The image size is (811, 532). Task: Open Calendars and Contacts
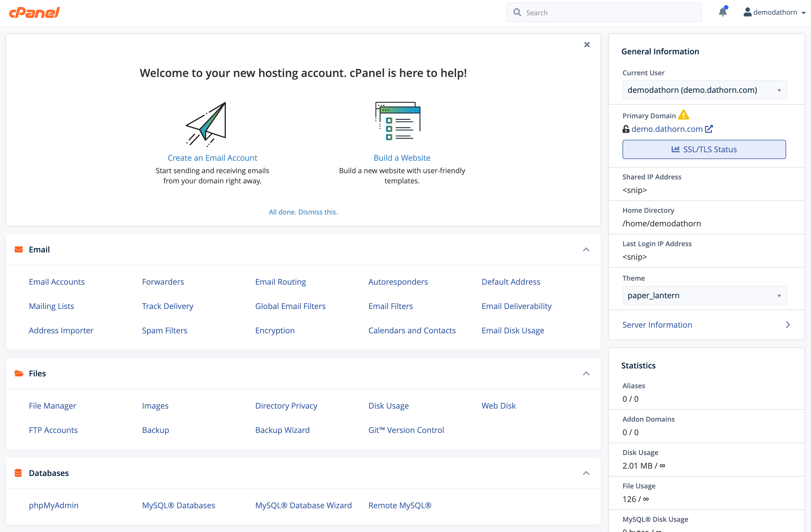click(x=412, y=330)
